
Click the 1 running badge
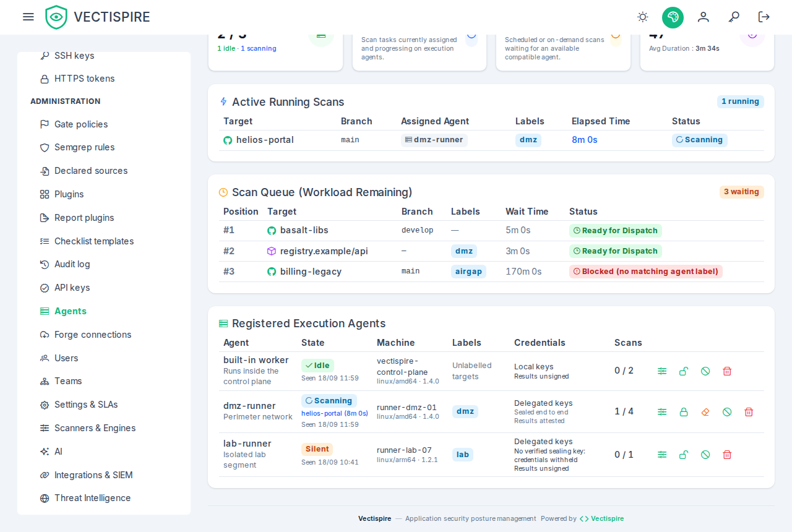[x=741, y=101]
